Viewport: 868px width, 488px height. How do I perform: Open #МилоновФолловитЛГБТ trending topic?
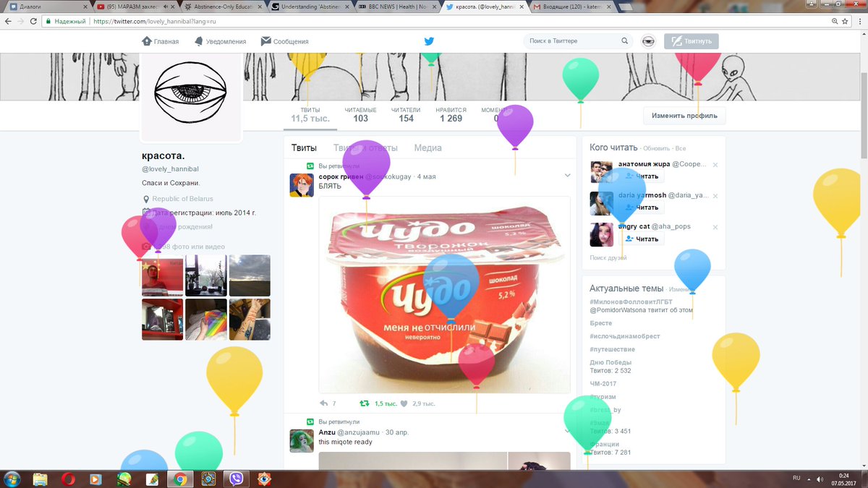[631, 301]
